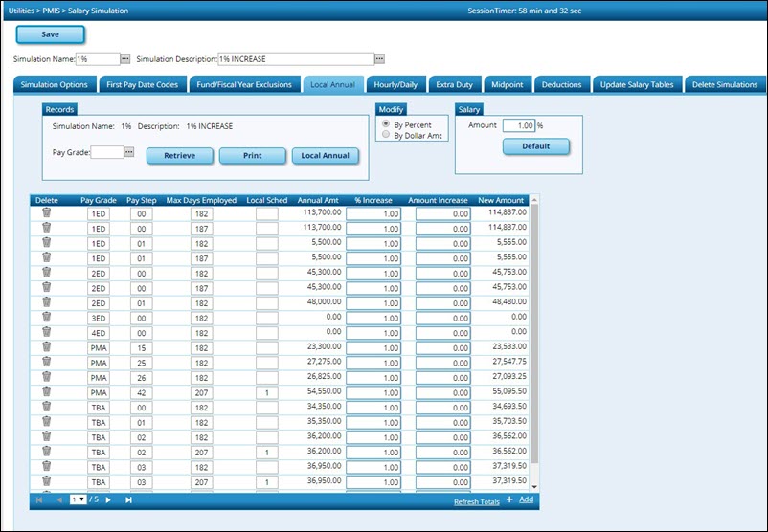This screenshot has height=532, width=768.
Task: Click trash icon for PMA step 15 row
Action: [x=46, y=348]
